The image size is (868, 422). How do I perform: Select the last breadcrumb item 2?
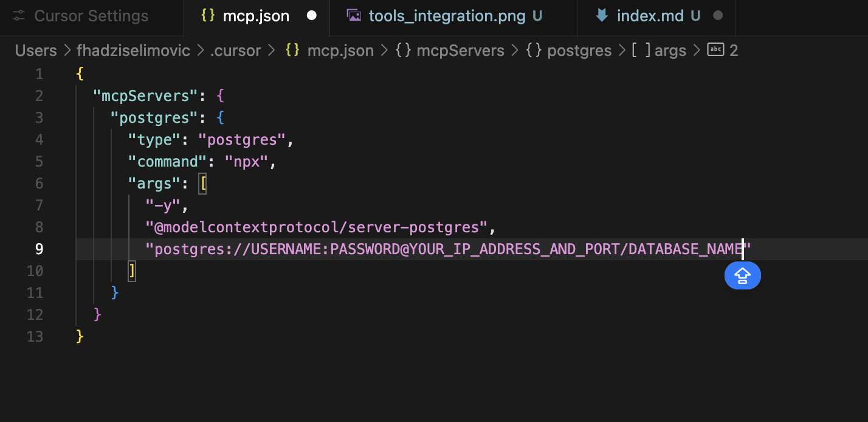point(734,50)
